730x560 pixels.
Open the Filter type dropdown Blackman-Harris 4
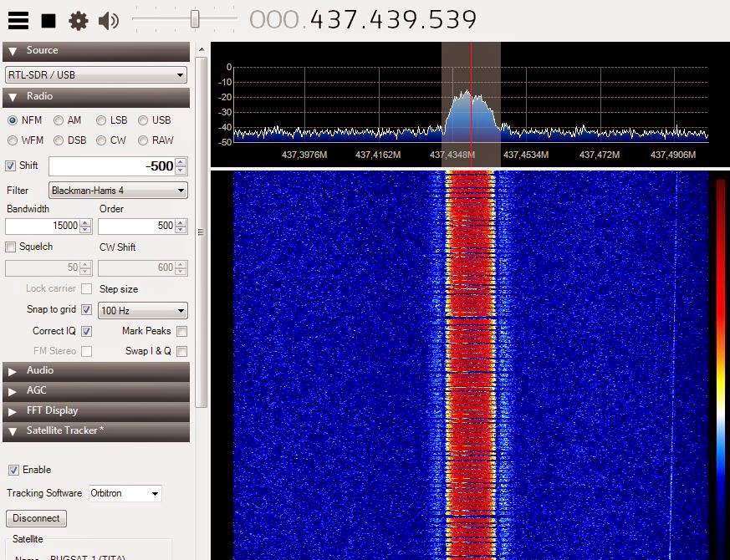coord(118,191)
